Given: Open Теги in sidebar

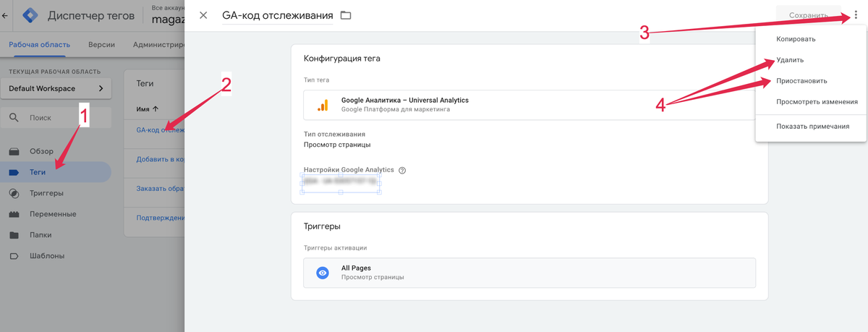Looking at the screenshot, I should (56, 172).
